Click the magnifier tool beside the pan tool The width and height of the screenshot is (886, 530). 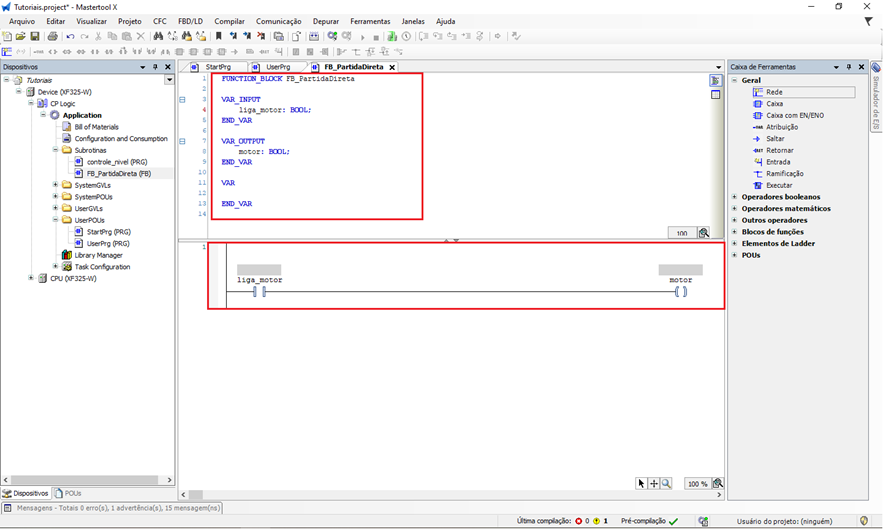pyautogui.click(x=666, y=483)
